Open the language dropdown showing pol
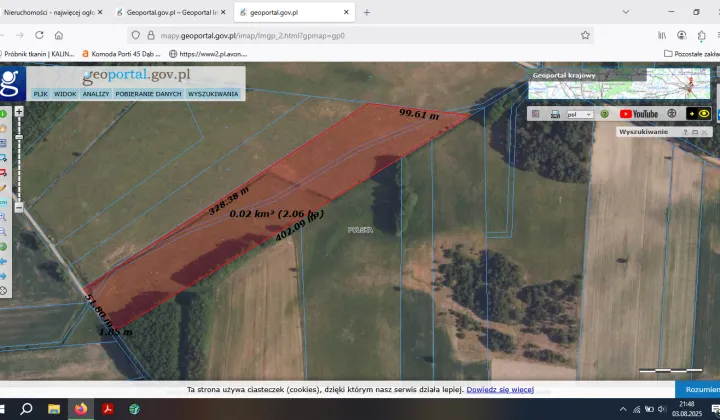This screenshot has width=720, height=420. point(580,114)
